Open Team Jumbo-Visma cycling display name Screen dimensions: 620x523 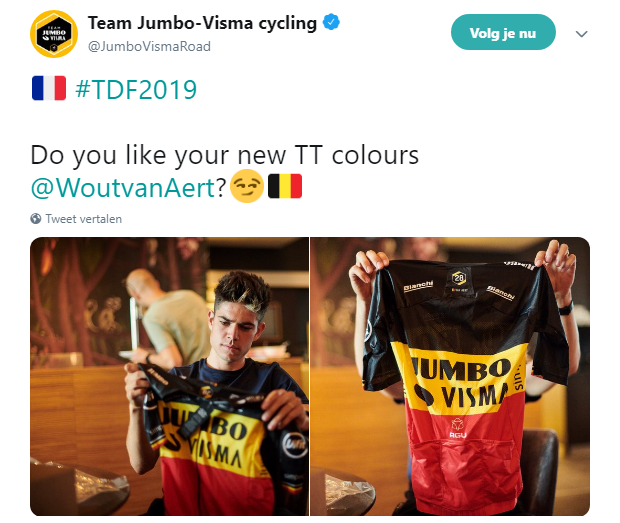coord(202,23)
